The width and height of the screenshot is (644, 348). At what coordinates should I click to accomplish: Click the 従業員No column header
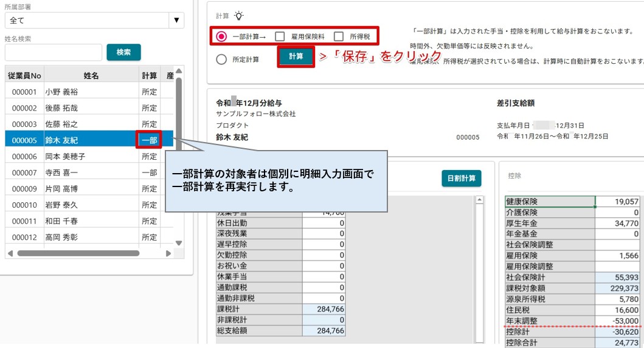click(24, 75)
